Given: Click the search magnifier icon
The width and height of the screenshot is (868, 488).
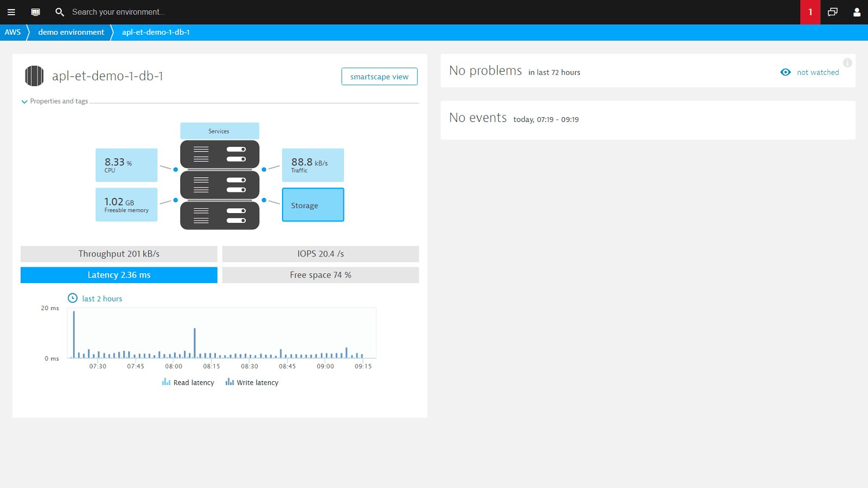Looking at the screenshot, I should pyautogui.click(x=60, y=12).
